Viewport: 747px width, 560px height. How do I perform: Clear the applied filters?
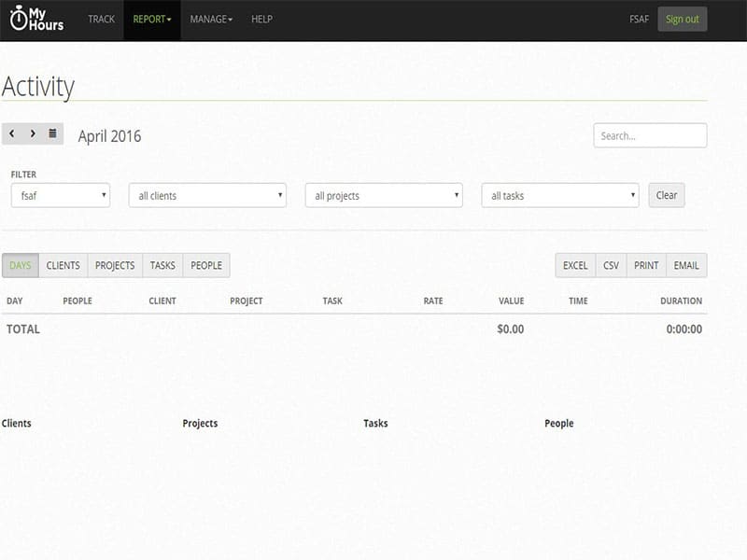point(667,196)
